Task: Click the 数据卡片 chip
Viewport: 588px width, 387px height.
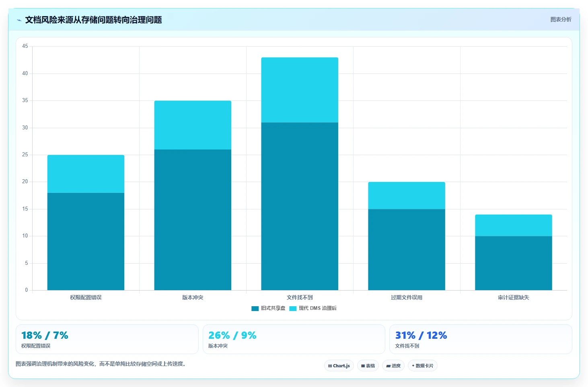Action: click(423, 366)
